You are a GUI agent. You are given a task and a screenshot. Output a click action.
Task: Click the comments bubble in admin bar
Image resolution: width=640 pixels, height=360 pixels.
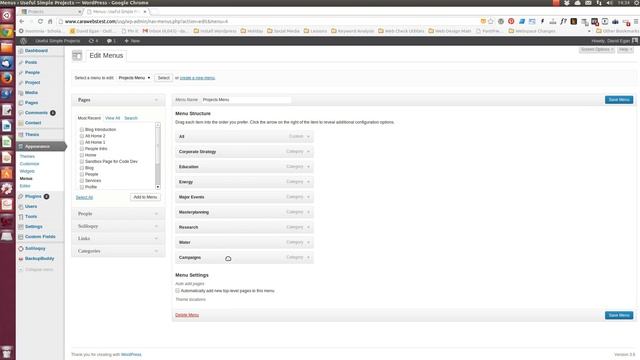tap(111, 41)
